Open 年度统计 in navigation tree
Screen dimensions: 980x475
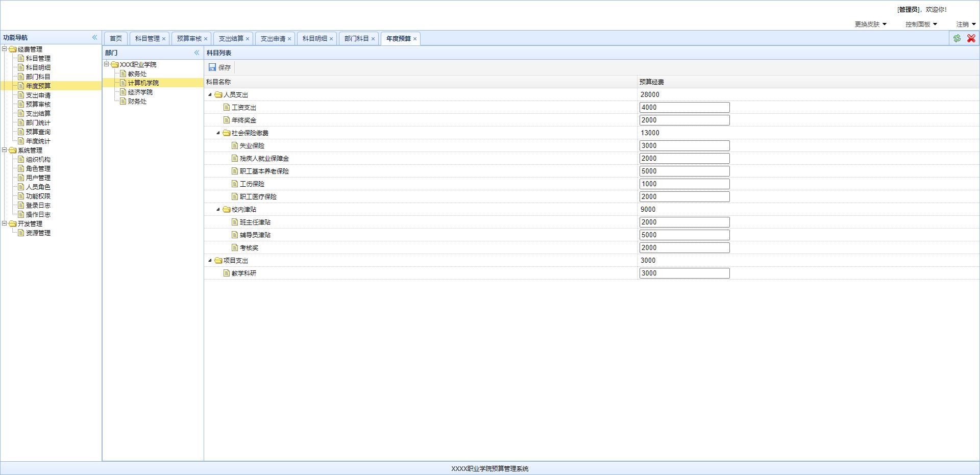point(38,141)
